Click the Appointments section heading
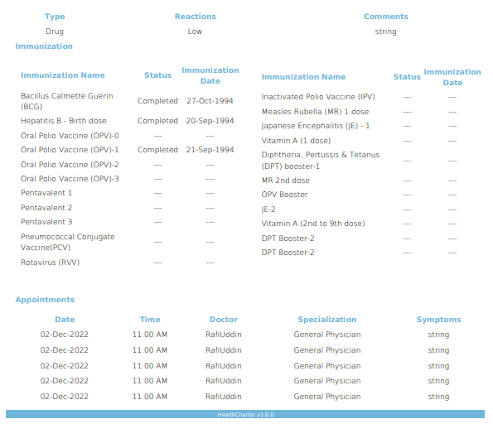Image resolution: width=493 pixels, height=448 pixels. pos(45,300)
